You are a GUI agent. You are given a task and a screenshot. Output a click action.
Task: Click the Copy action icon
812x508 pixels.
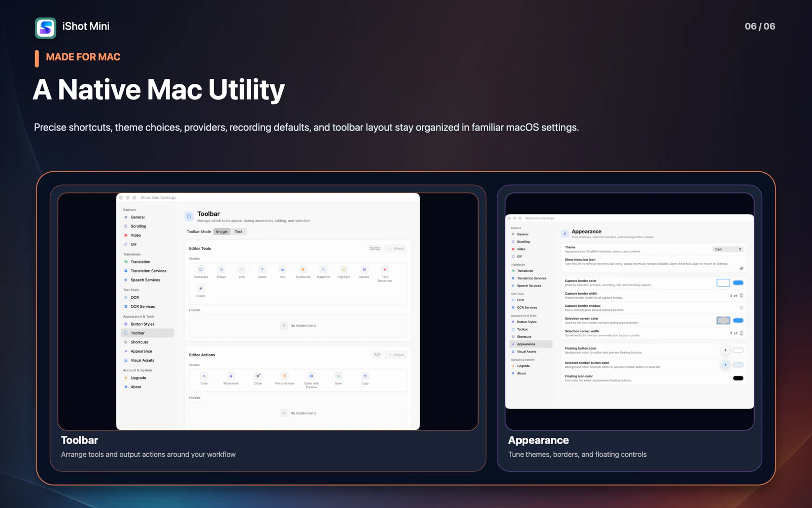(365, 376)
